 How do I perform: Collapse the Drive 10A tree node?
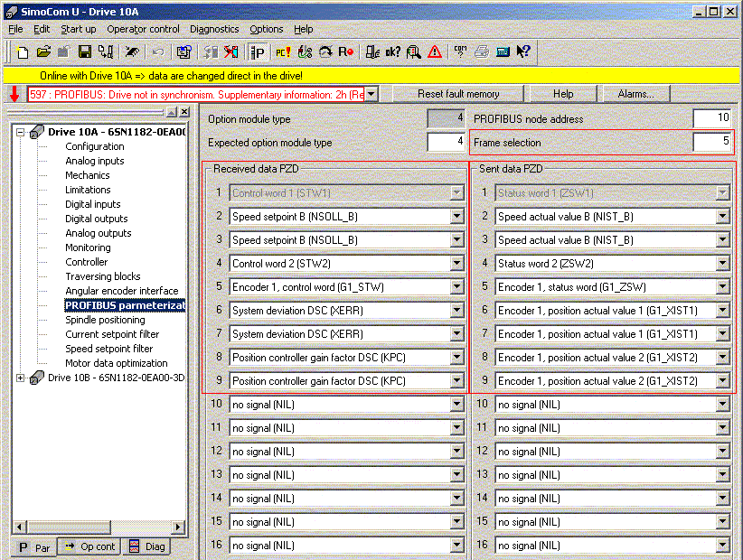pyautogui.click(x=21, y=132)
